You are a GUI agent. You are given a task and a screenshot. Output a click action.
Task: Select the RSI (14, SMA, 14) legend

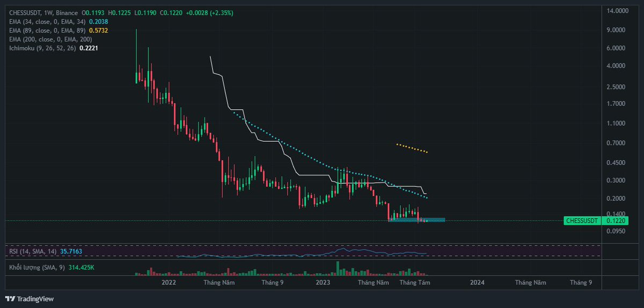pyautogui.click(x=33, y=250)
